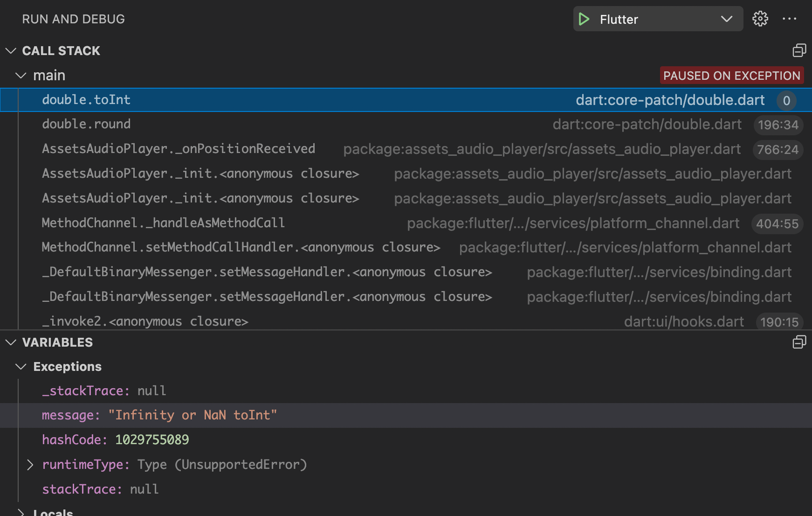The image size is (812, 516).
Task: Click the line badge 766:24 for _onPositionReceived
Action: (x=778, y=150)
